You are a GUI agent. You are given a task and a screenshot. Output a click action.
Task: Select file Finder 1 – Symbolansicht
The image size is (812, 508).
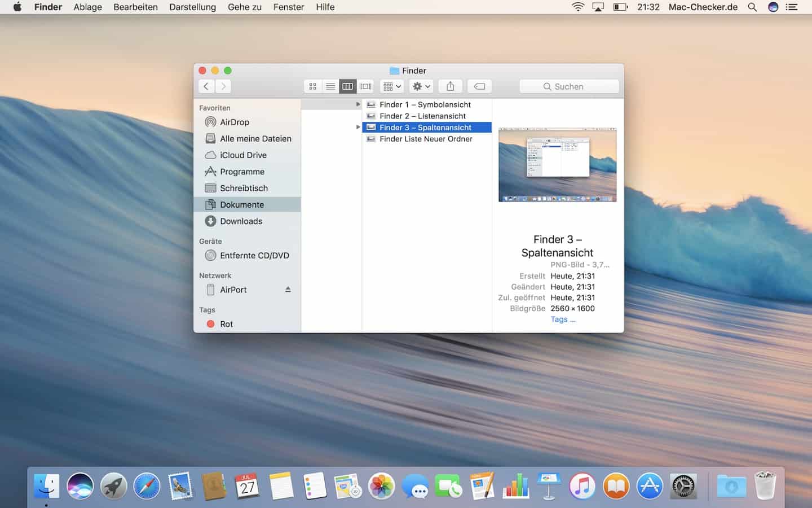tap(427, 104)
